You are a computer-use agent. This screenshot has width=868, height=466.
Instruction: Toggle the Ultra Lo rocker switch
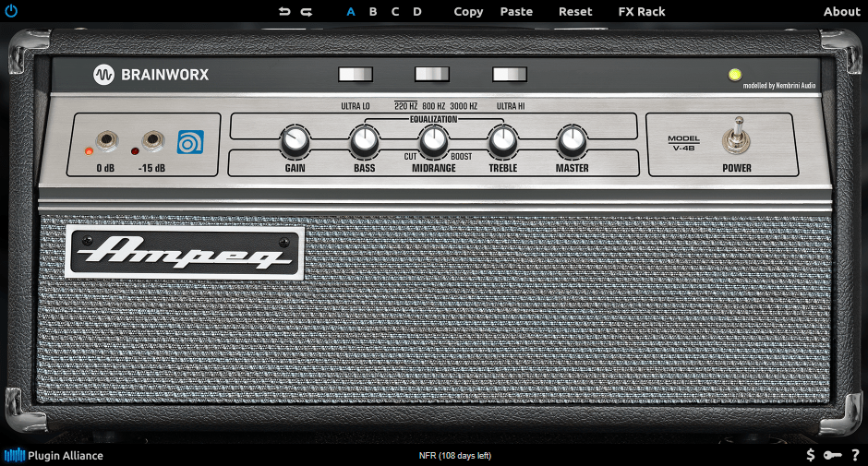tap(356, 75)
